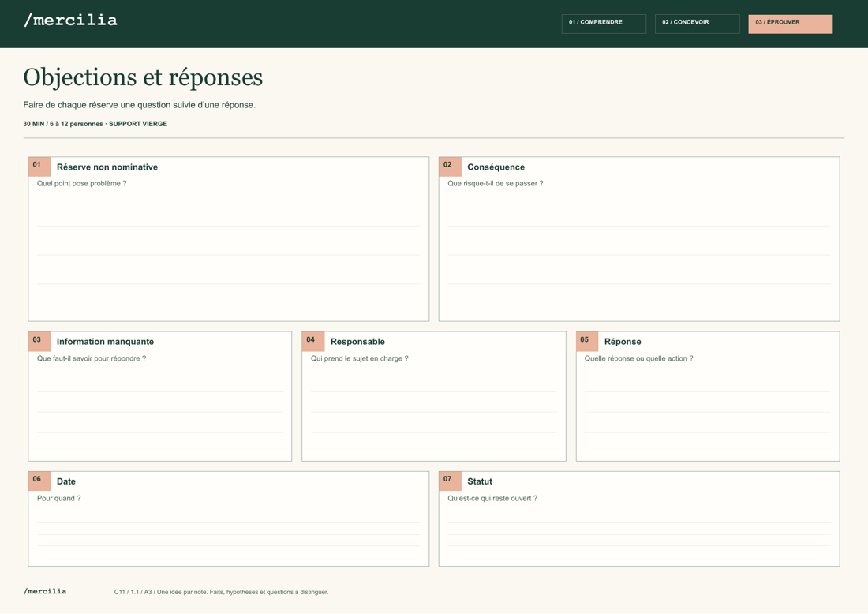The image size is (868, 614).
Task: Click the prompt 'Pour quand ?'
Action: (x=58, y=498)
